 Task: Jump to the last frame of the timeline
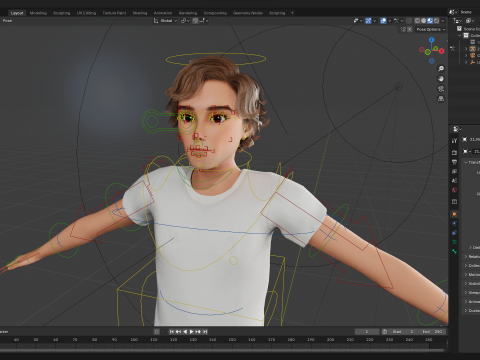pyautogui.click(x=205, y=332)
